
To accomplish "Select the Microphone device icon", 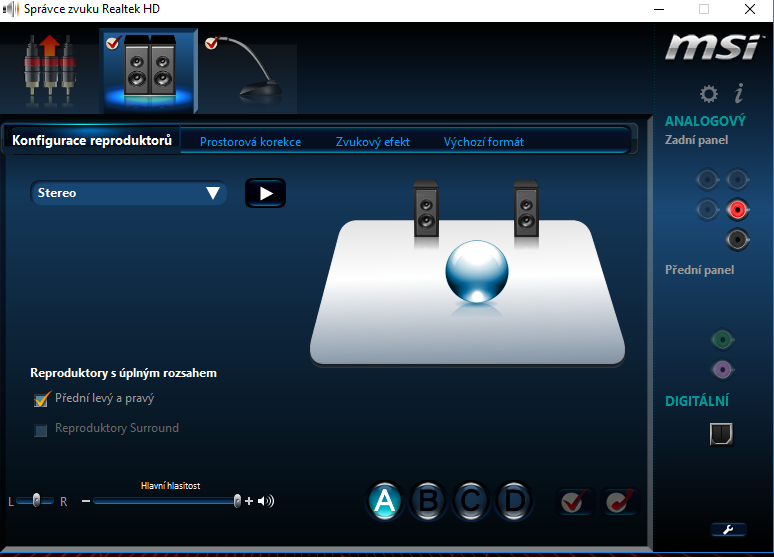I will [x=248, y=71].
